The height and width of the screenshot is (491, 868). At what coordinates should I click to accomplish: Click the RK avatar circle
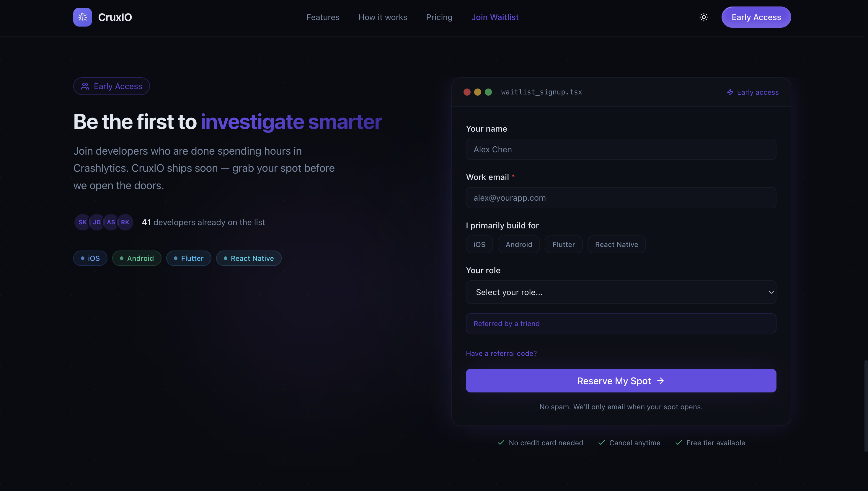(125, 222)
